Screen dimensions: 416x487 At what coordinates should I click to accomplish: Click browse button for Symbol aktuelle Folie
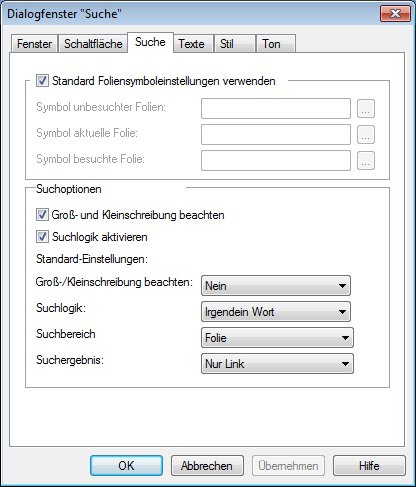366,134
